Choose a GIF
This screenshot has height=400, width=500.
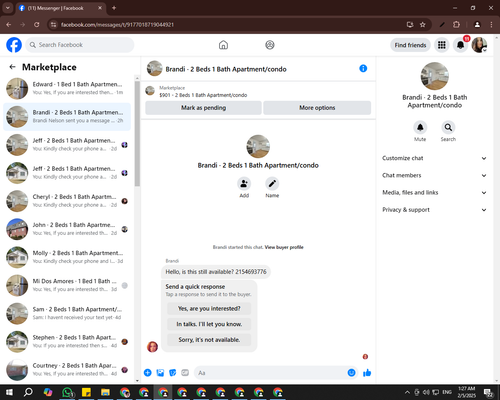(185, 373)
